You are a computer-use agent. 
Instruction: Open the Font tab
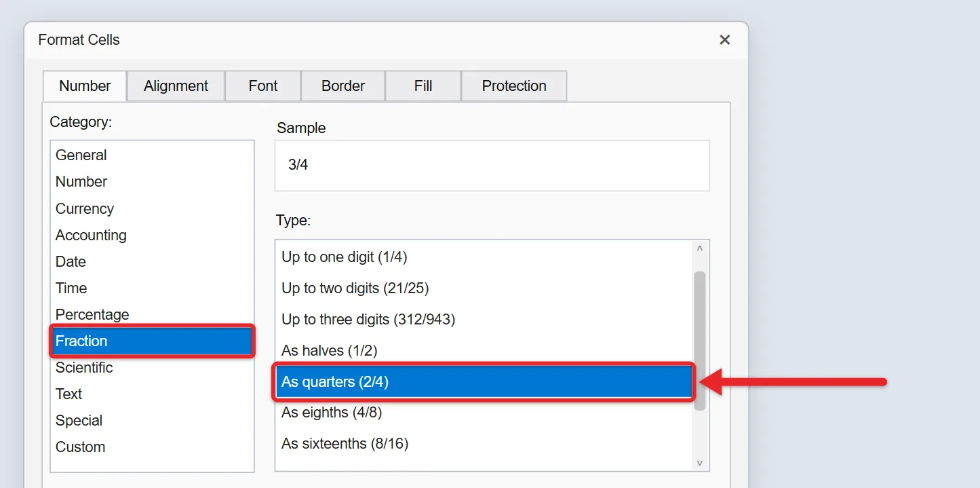point(262,86)
